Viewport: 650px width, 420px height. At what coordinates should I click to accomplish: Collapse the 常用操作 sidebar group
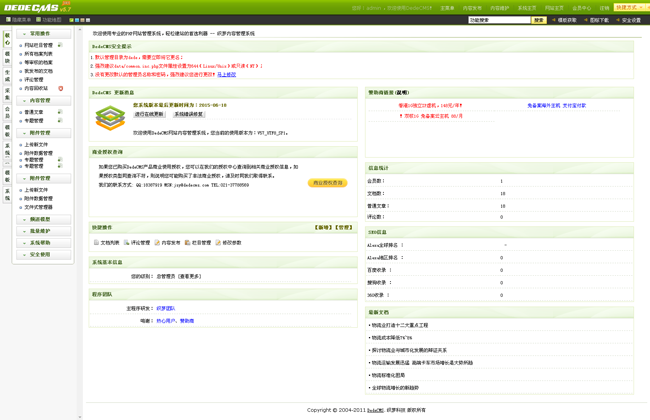[x=44, y=34]
